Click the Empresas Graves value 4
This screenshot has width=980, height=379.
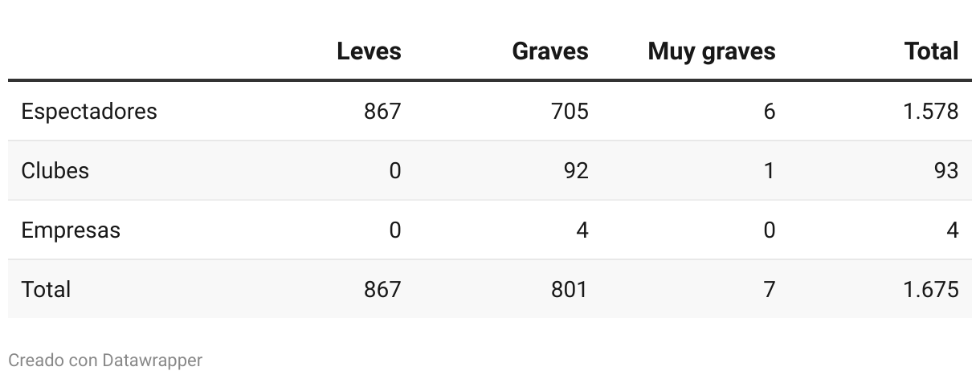(x=582, y=230)
